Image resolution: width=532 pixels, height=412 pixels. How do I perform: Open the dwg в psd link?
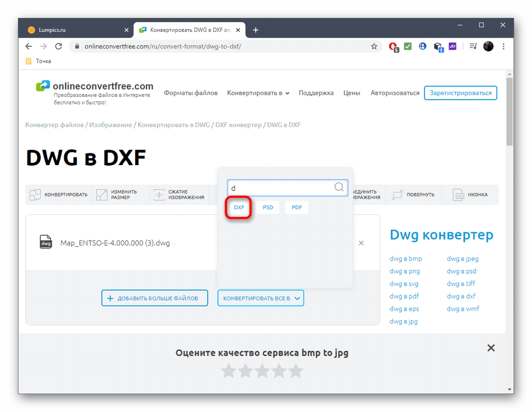(462, 271)
